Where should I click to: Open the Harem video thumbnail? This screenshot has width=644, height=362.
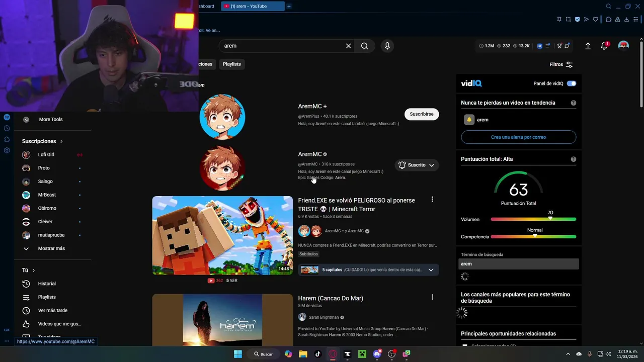222,320
